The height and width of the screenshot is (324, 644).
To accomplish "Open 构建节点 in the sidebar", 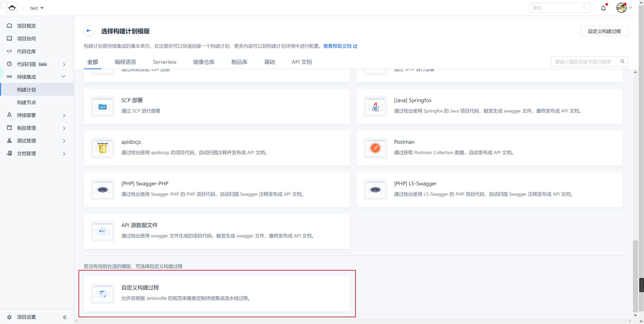I will pos(26,102).
